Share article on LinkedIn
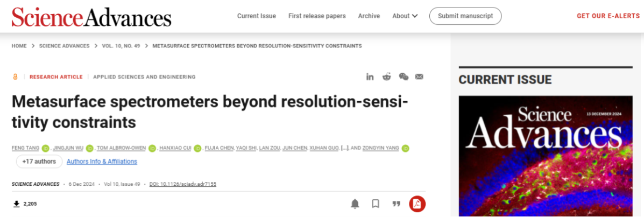The height and width of the screenshot is (217, 644). click(370, 76)
